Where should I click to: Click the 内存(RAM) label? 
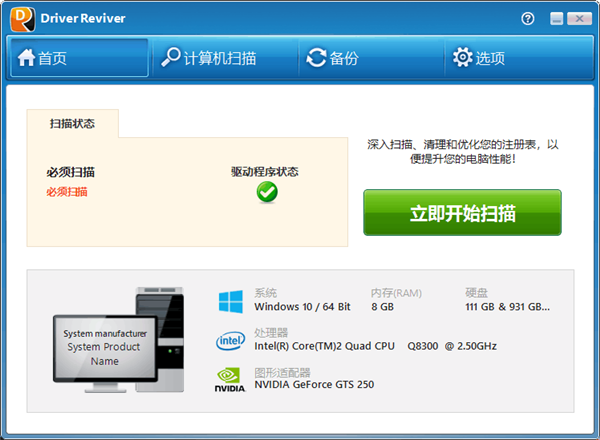coord(396,293)
